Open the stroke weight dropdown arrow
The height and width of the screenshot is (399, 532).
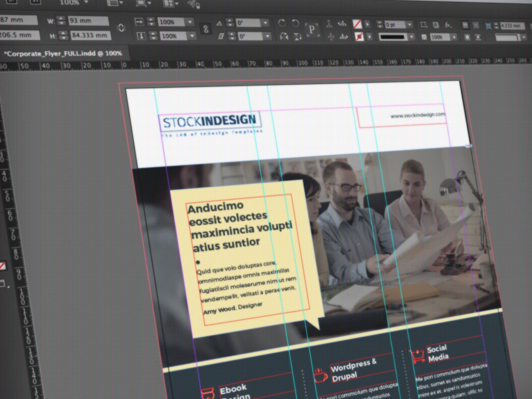point(409,24)
